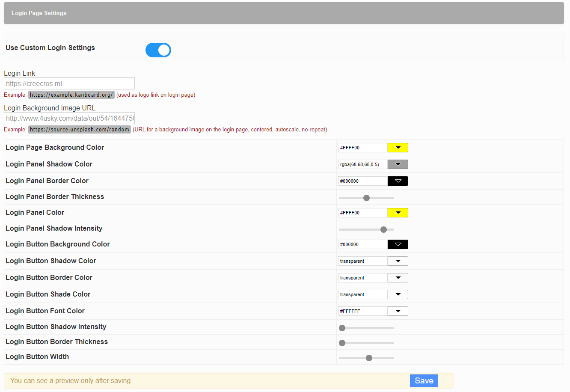Open Login Button Background Color swatch
The width and height of the screenshot is (570, 392).
coord(398,244)
